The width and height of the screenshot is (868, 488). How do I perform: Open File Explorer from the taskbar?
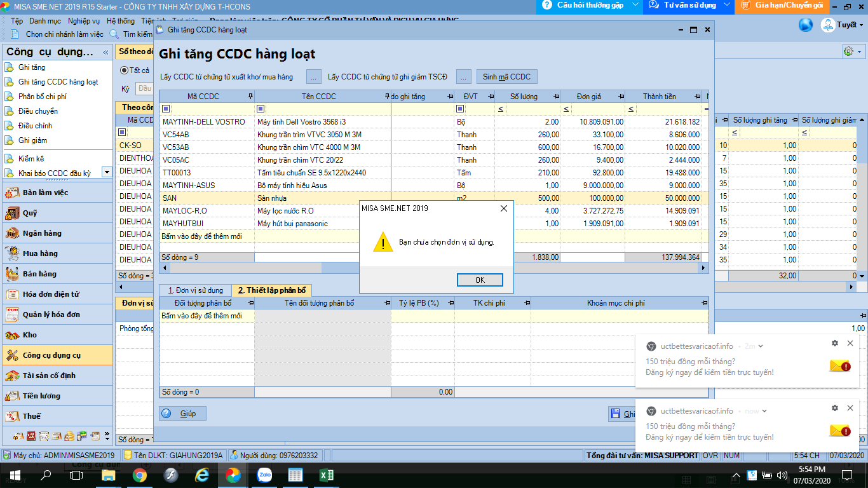point(109,475)
